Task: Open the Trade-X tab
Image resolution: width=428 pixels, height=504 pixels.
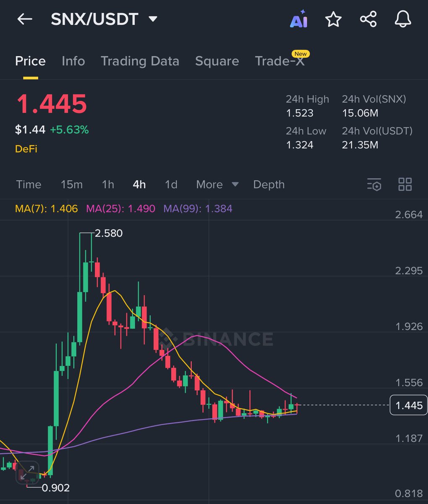Action: [280, 61]
